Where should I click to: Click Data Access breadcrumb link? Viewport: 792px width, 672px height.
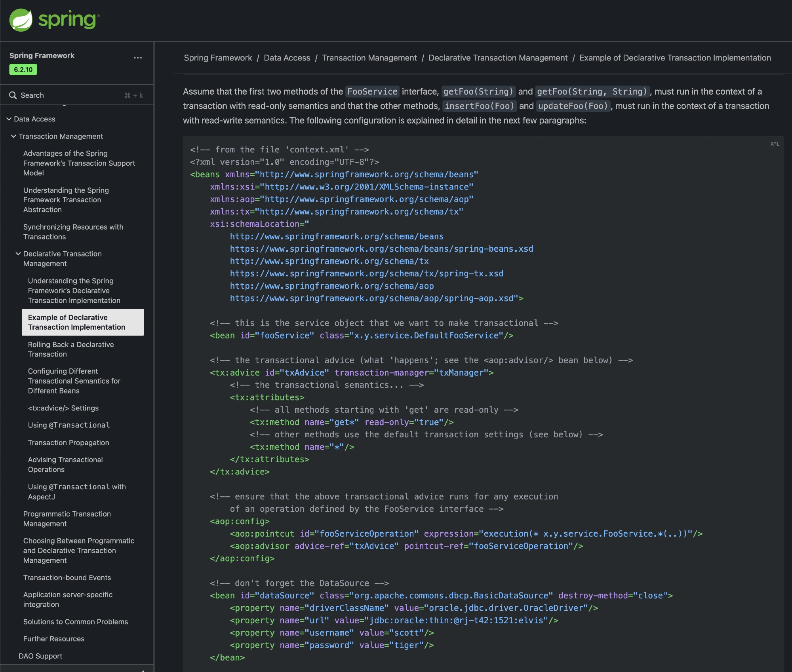click(x=287, y=58)
